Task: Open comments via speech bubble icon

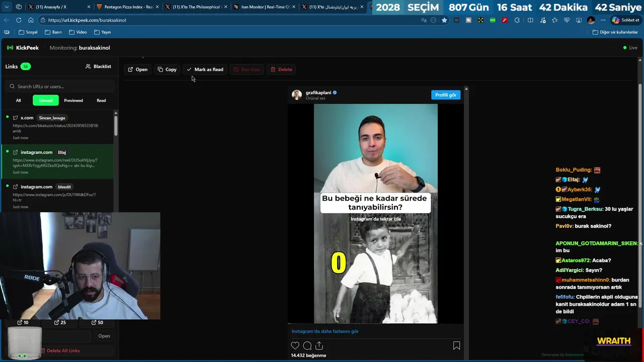Action: [307, 345]
